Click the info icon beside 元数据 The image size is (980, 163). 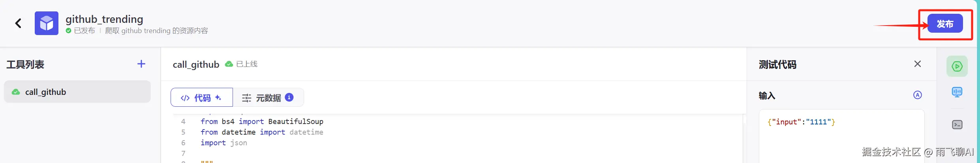click(x=289, y=97)
